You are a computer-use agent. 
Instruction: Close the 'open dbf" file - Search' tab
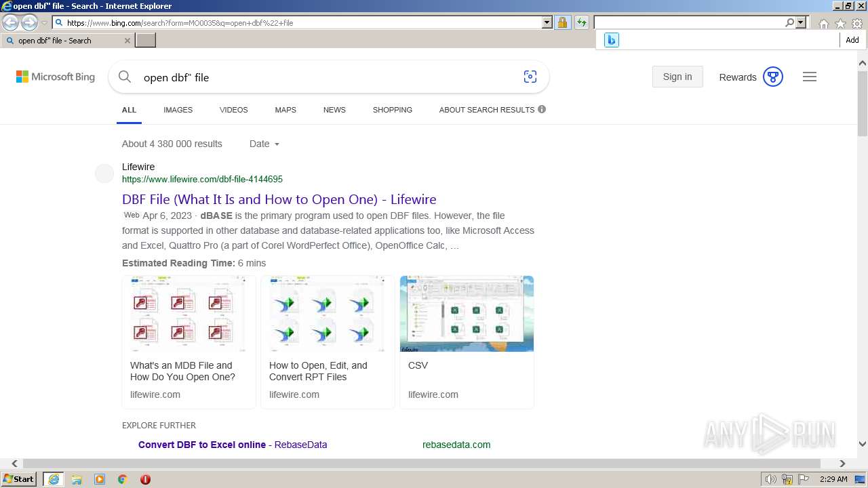pos(127,41)
